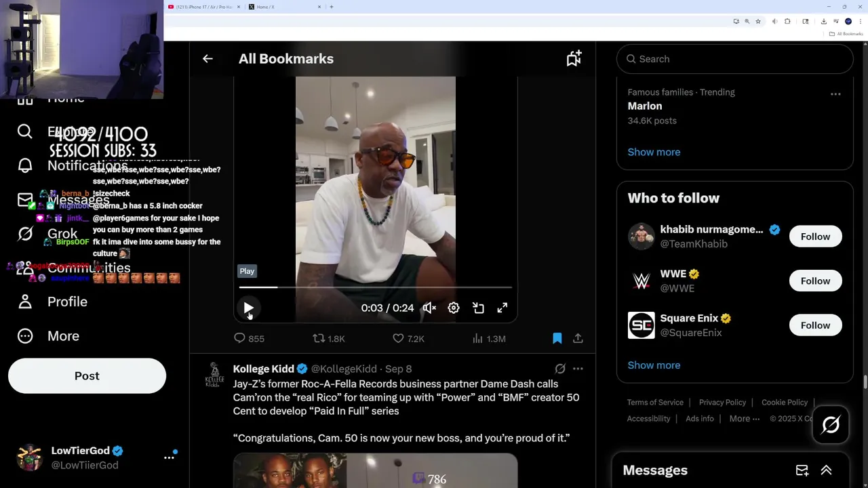Open the Marlon trending topic
Image resolution: width=868 pixels, height=488 pixels.
coord(644,106)
